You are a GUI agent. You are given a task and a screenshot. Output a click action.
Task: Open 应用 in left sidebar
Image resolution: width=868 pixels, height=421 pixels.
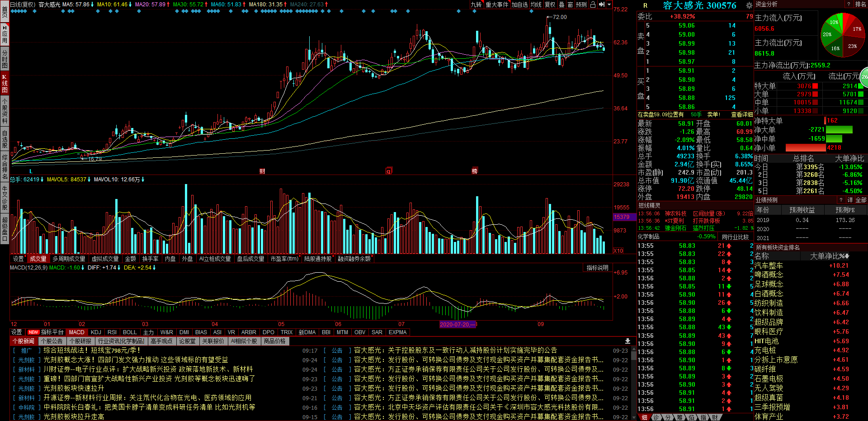[5, 34]
